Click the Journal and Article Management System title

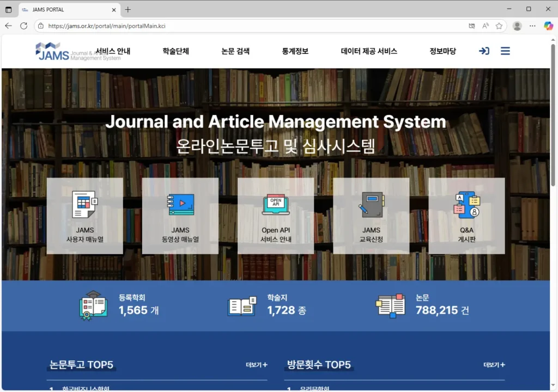click(276, 121)
